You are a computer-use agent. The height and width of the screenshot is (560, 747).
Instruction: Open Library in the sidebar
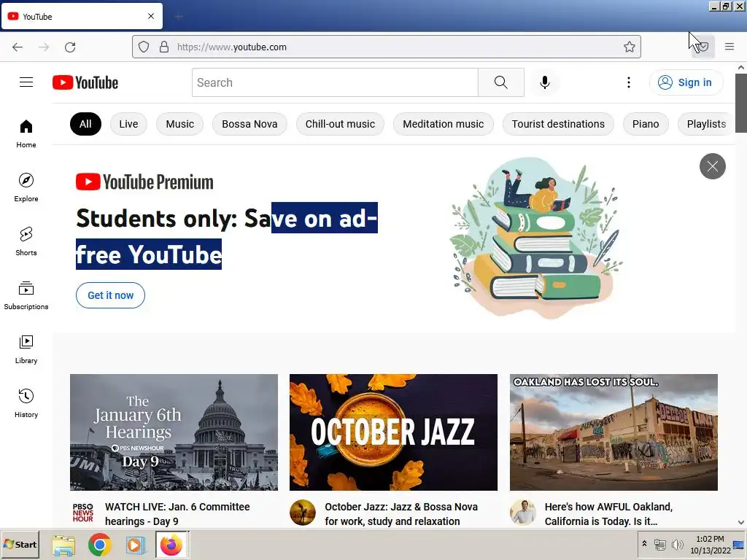[x=26, y=349]
